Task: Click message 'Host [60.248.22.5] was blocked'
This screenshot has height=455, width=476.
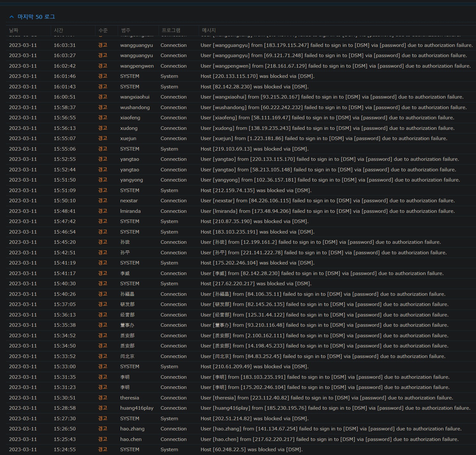Action: point(252,450)
